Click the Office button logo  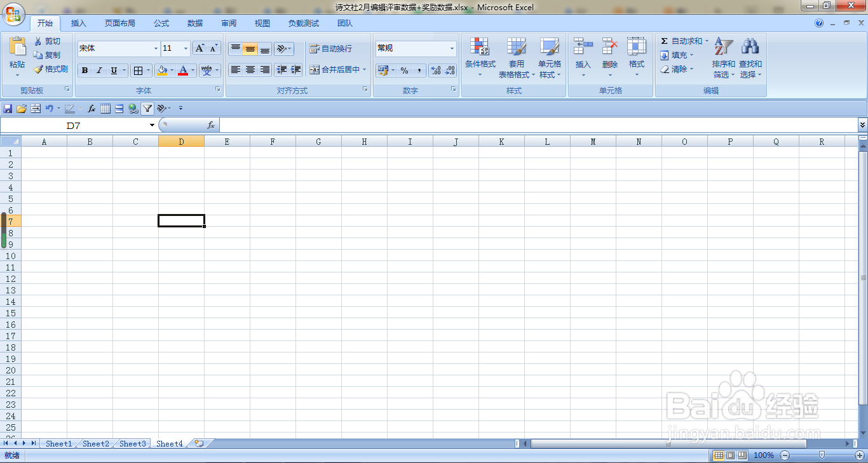14,14
